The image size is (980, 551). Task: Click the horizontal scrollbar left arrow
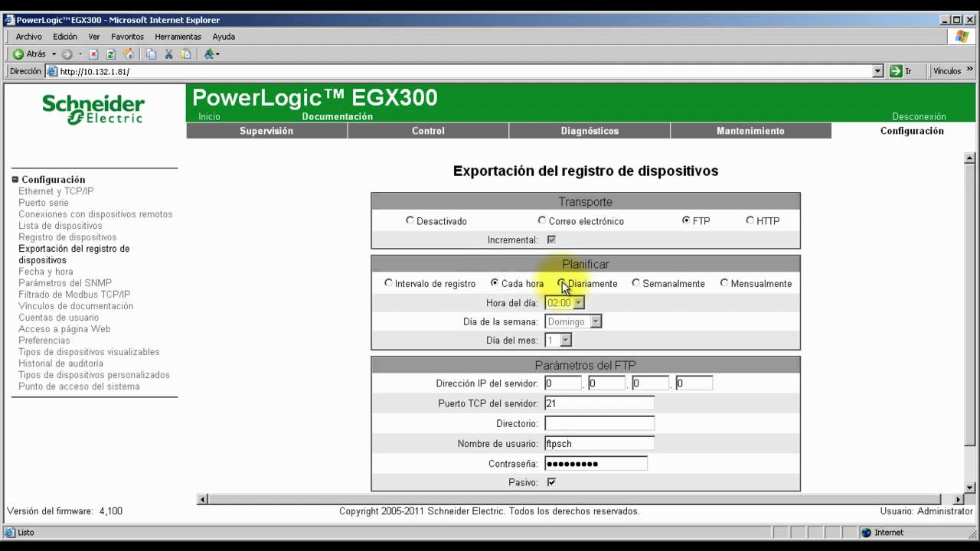click(x=203, y=500)
